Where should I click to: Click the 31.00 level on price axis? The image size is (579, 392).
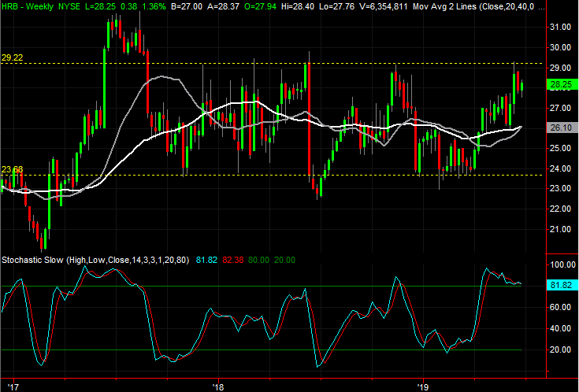coord(560,27)
